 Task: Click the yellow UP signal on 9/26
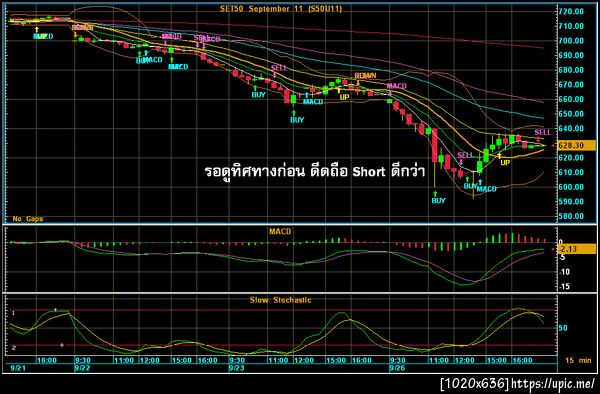click(505, 163)
